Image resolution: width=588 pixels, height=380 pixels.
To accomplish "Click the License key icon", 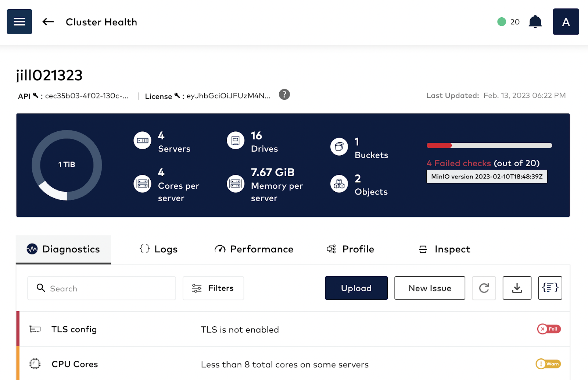I will [177, 96].
